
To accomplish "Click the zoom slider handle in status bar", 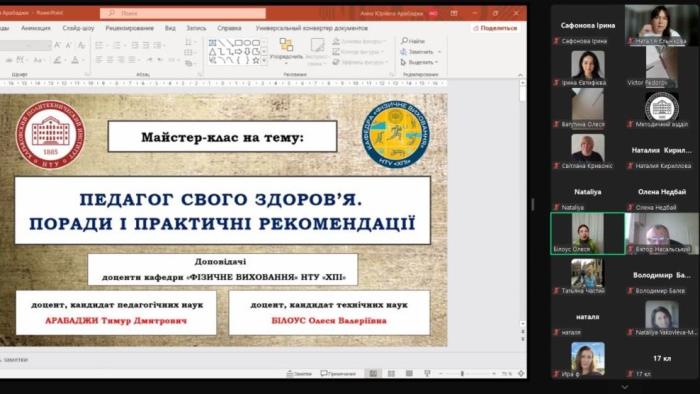I will pos(462,373).
